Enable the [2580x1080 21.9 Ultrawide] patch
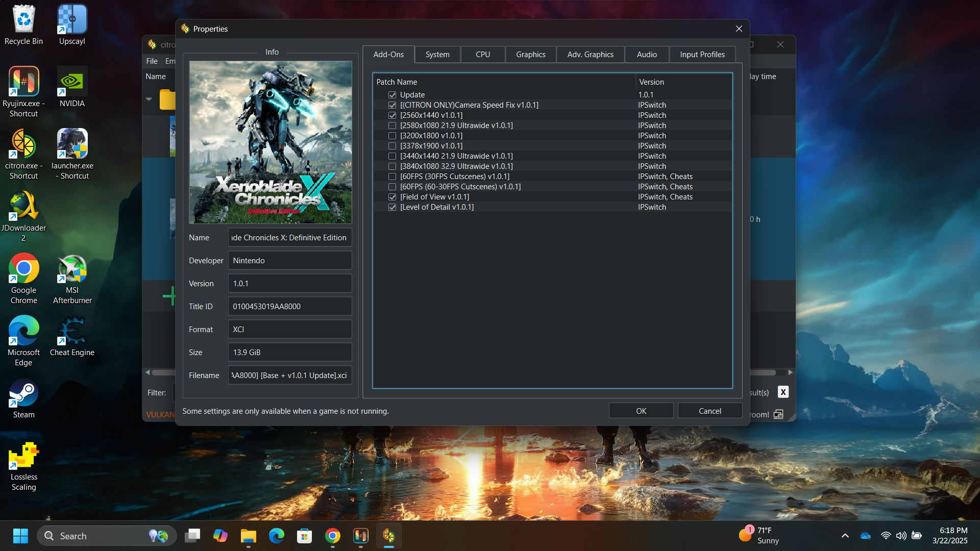Viewport: 980px width, 551px height. (392, 126)
